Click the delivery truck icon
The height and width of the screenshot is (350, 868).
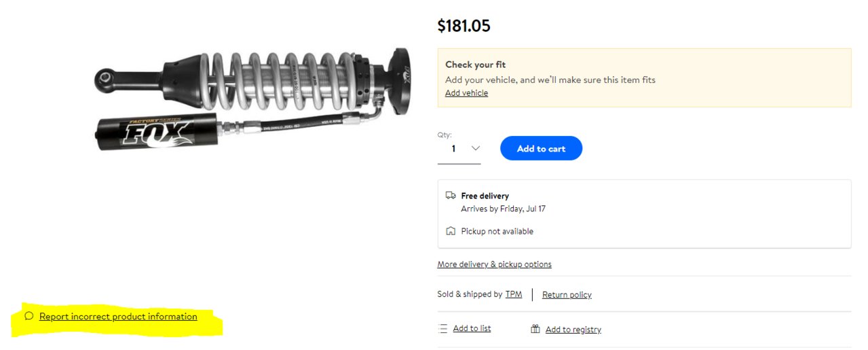pos(451,196)
